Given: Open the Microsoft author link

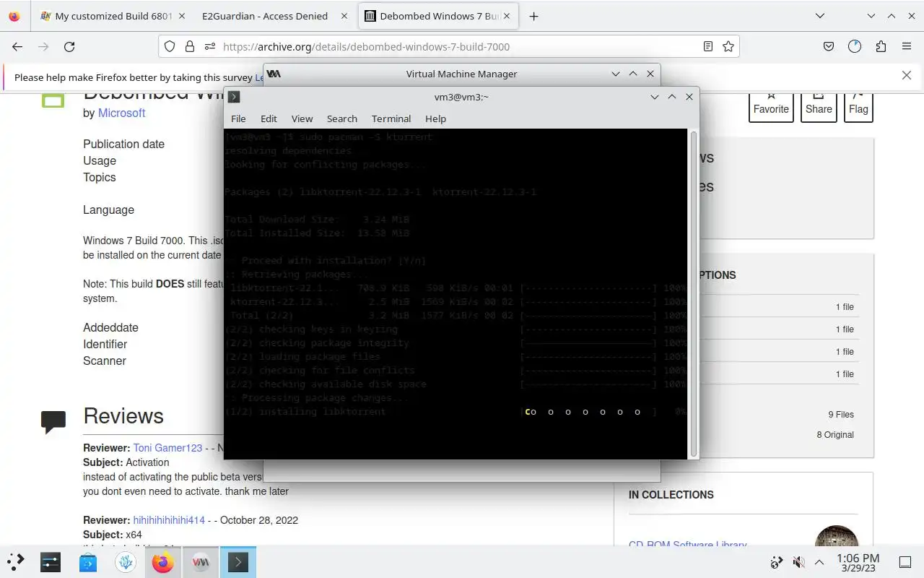Looking at the screenshot, I should [121, 113].
